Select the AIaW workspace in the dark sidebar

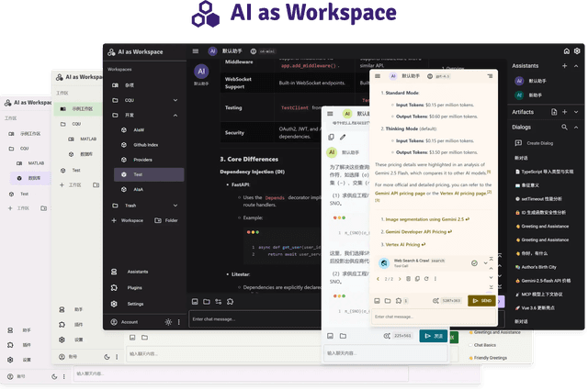149,130
